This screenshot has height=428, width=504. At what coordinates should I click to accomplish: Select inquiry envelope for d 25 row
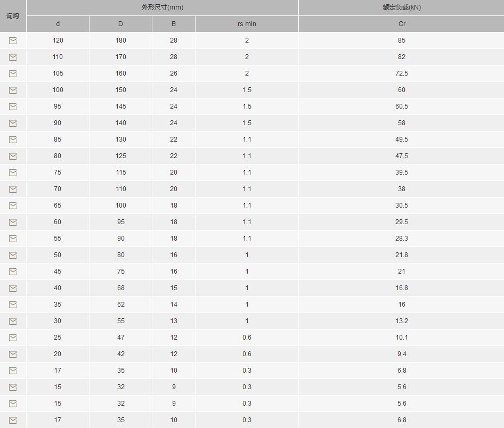click(x=13, y=338)
